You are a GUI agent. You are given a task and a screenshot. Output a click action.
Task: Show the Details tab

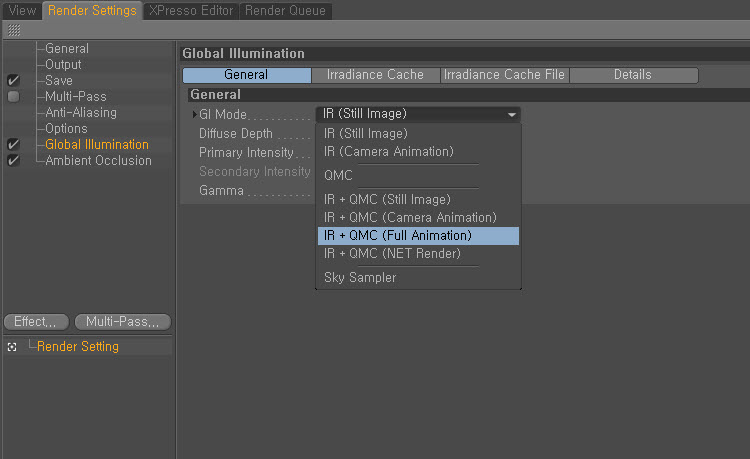[x=633, y=75]
